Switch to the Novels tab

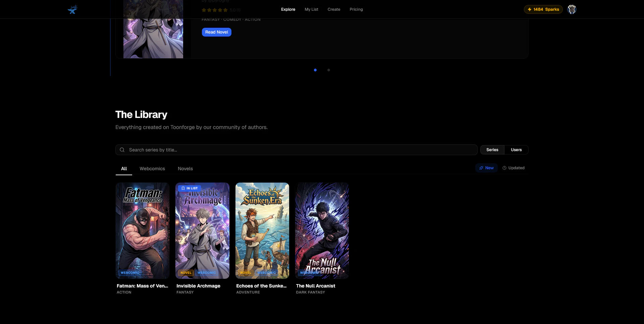coord(185,169)
